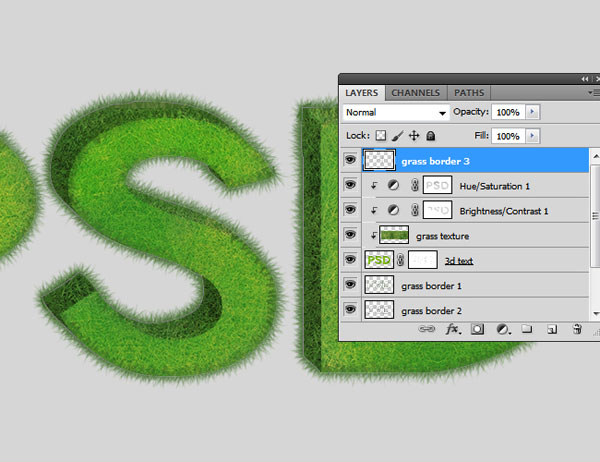The height and width of the screenshot is (462, 600).
Task: Create new fill or adjustment layer
Action: click(502, 328)
